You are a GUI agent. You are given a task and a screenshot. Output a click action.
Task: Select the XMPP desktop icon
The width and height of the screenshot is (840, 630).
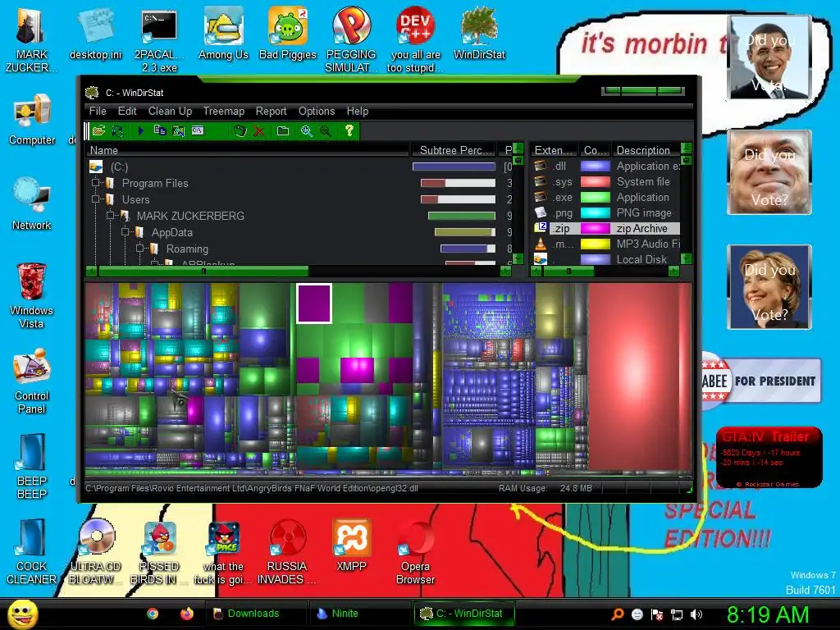pos(351,546)
